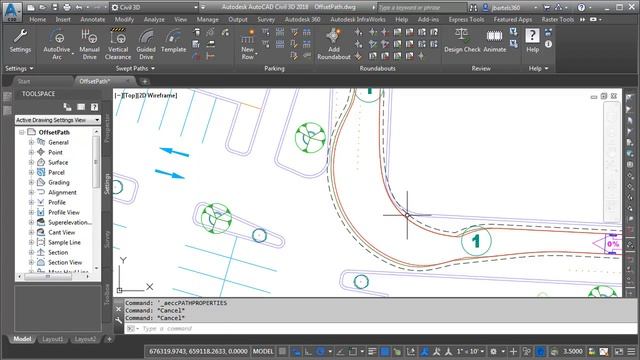Add a new drawing tab
Screen dimensions: 640x360
(x=144, y=81)
